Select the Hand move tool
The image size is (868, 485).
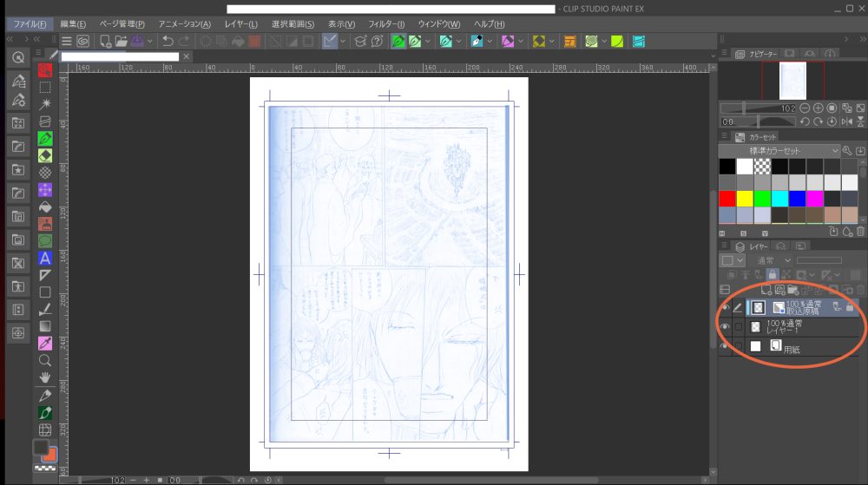pyautogui.click(x=45, y=377)
